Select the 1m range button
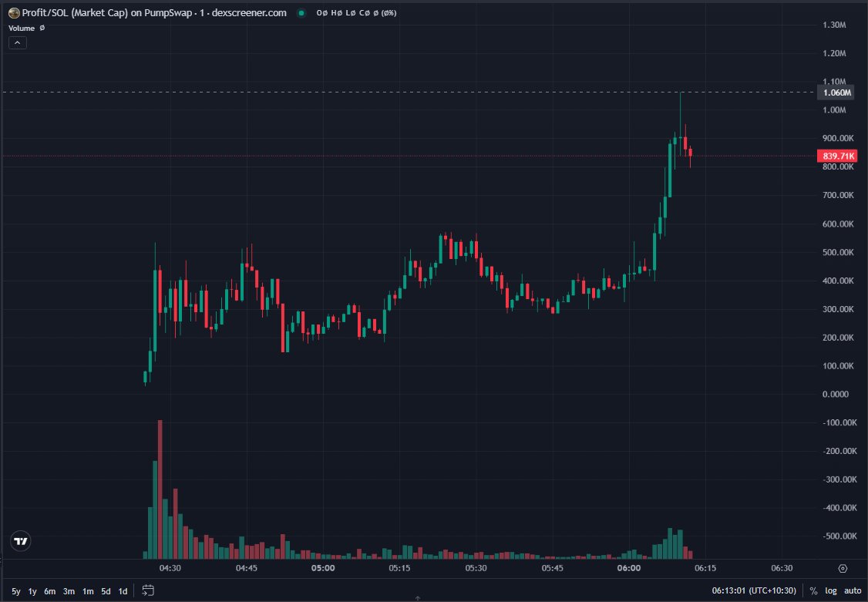The height and width of the screenshot is (602, 868). point(87,590)
